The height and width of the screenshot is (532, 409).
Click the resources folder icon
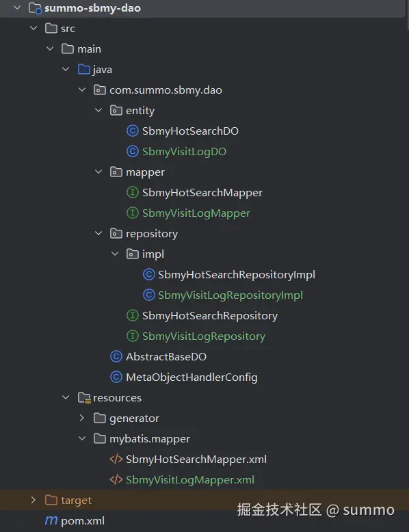pyautogui.click(x=84, y=398)
